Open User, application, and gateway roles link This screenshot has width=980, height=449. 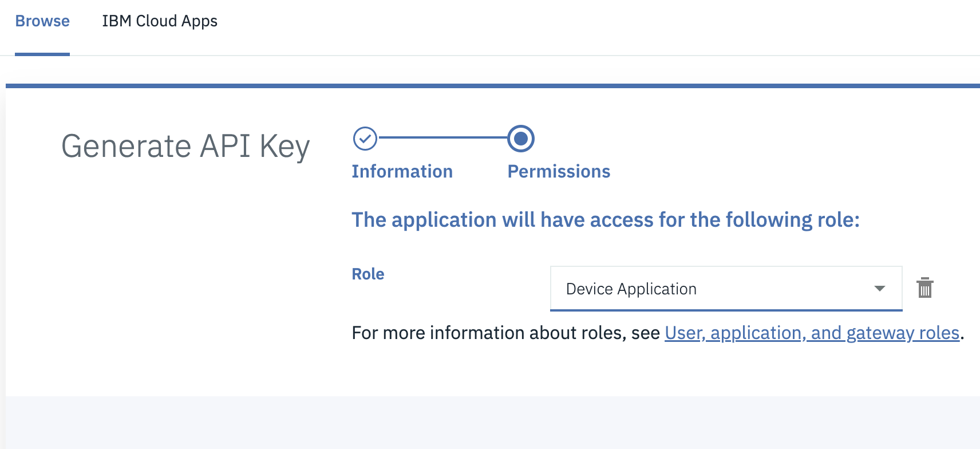811,333
